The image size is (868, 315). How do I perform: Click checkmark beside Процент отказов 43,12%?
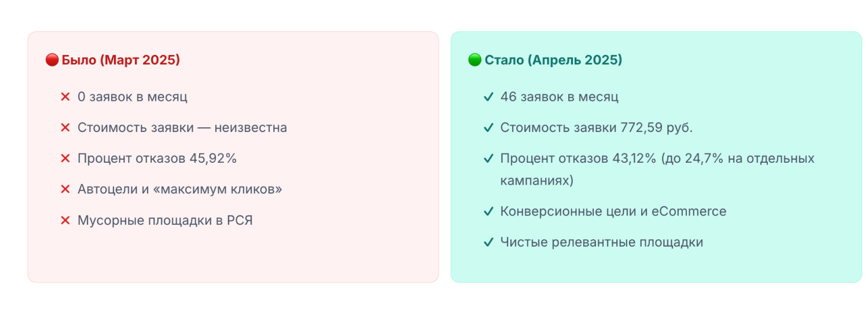click(488, 159)
